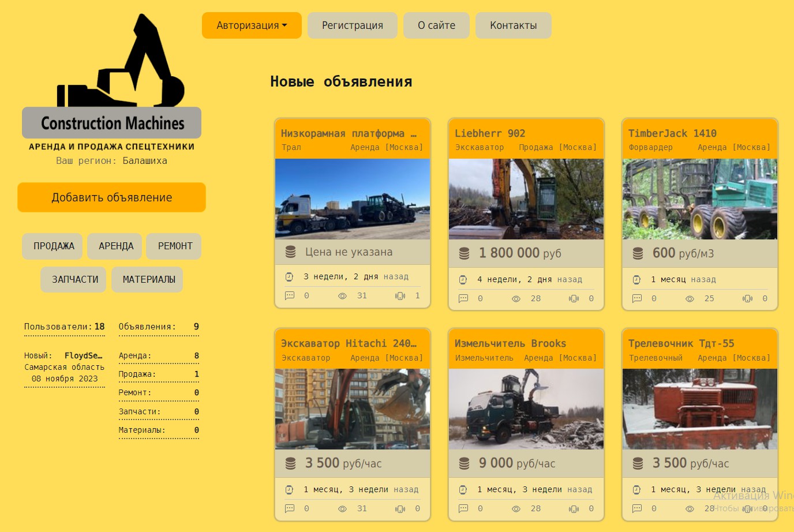The image size is (794, 532).
Task: Click coins icon on Трелевочник Тдт-55 price
Action: [x=638, y=463]
